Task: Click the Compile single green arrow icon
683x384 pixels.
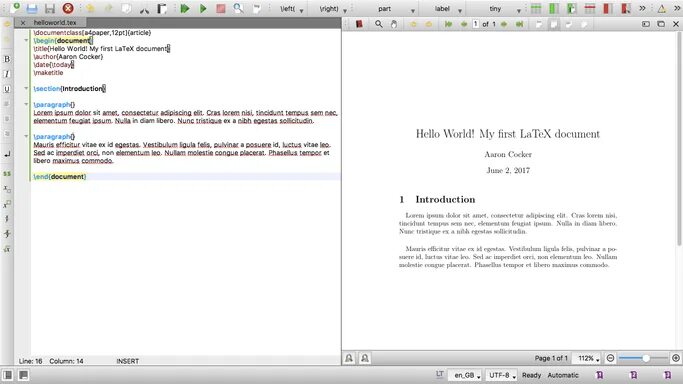Action: [x=203, y=8]
